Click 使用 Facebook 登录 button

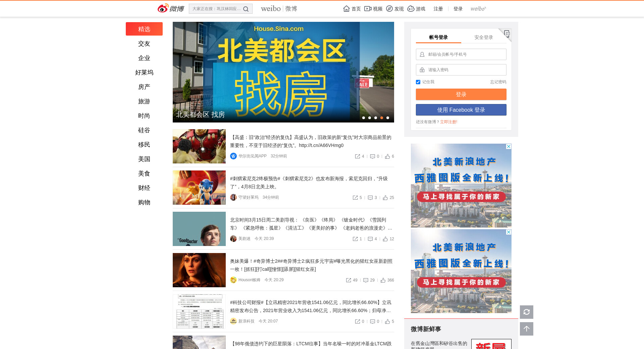pyautogui.click(x=461, y=110)
